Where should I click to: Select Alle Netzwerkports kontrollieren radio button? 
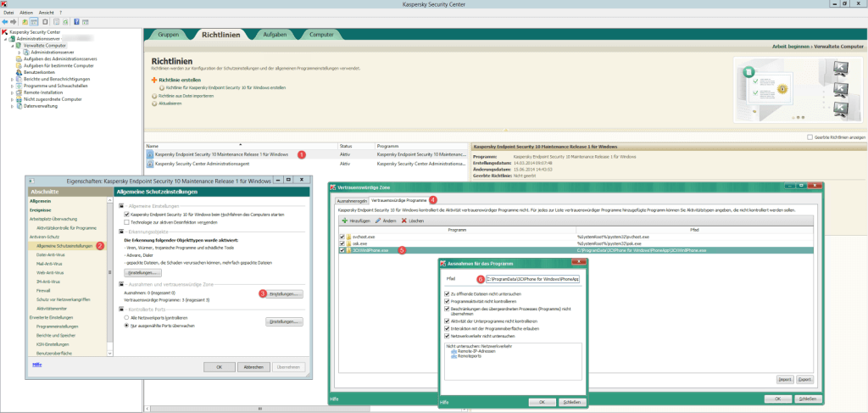click(x=126, y=318)
